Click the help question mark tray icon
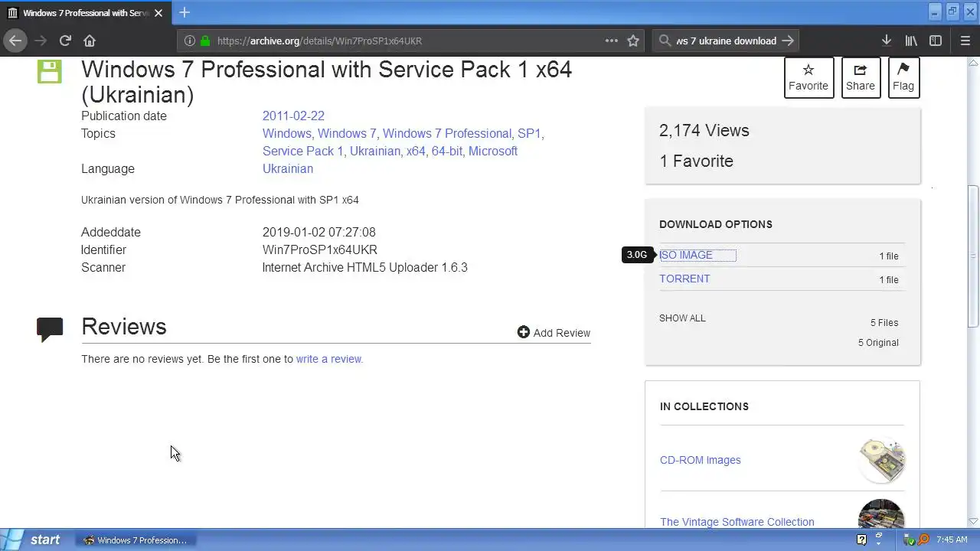This screenshot has height=551, width=980. coord(861,540)
